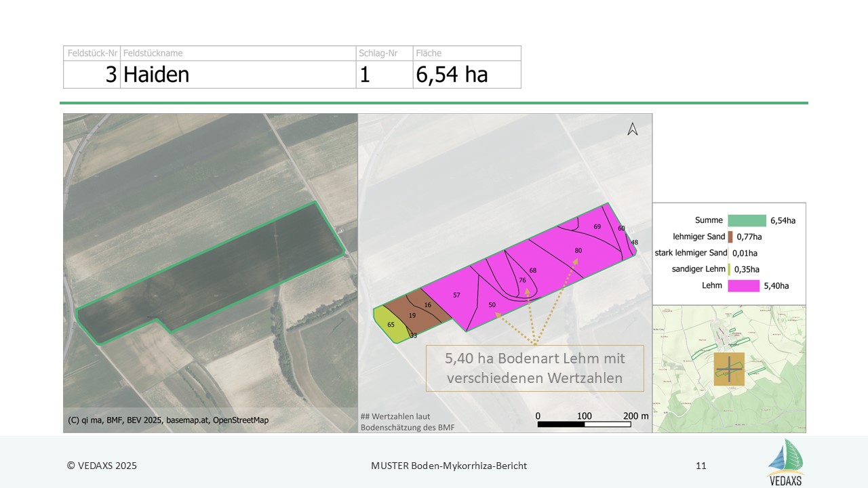This screenshot has height=488, width=868.
Task: Click the Fläche cell showing 6,54 ha
Action: point(466,74)
